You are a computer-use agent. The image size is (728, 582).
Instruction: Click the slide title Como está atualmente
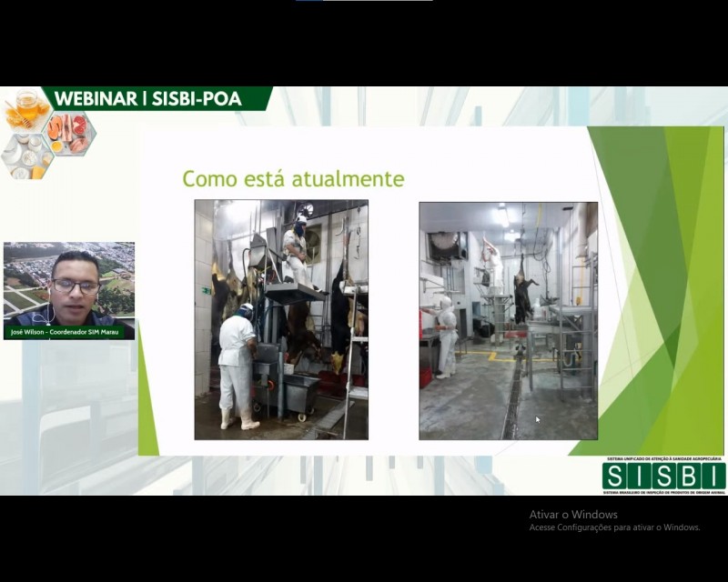pyautogui.click(x=293, y=178)
